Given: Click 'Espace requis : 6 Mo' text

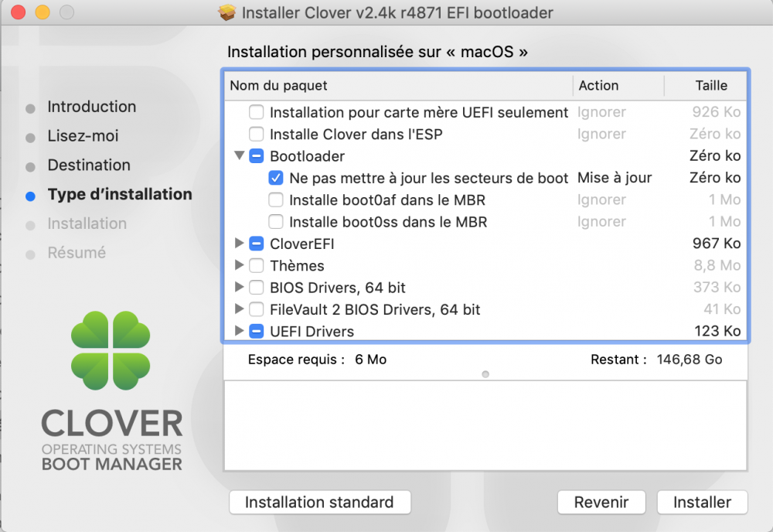Looking at the screenshot, I should [317, 360].
